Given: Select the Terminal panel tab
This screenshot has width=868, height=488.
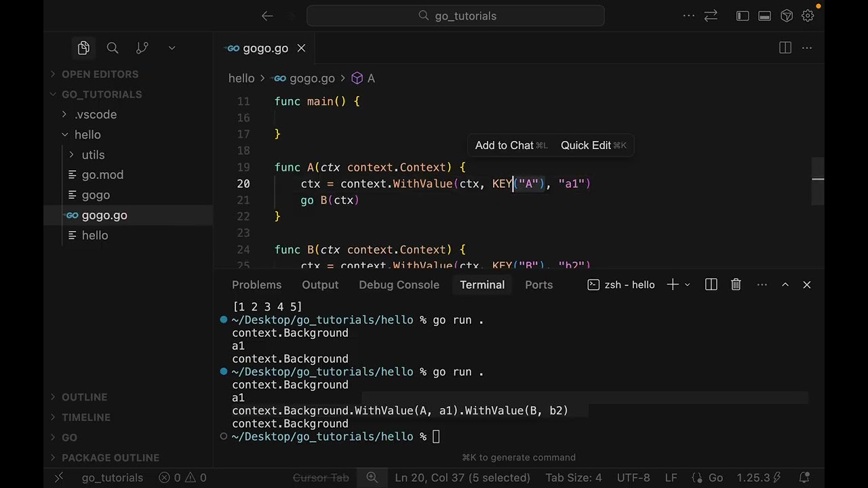Looking at the screenshot, I should tap(482, 285).
